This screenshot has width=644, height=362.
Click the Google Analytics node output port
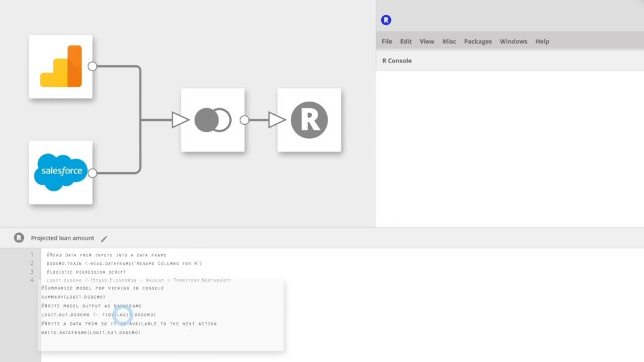coord(92,66)
